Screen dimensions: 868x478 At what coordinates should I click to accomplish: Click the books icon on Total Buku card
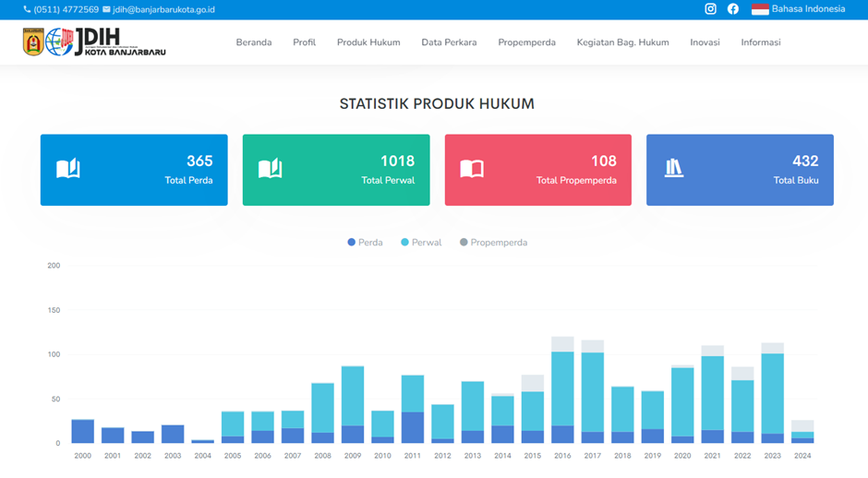(x=674, y=169)
